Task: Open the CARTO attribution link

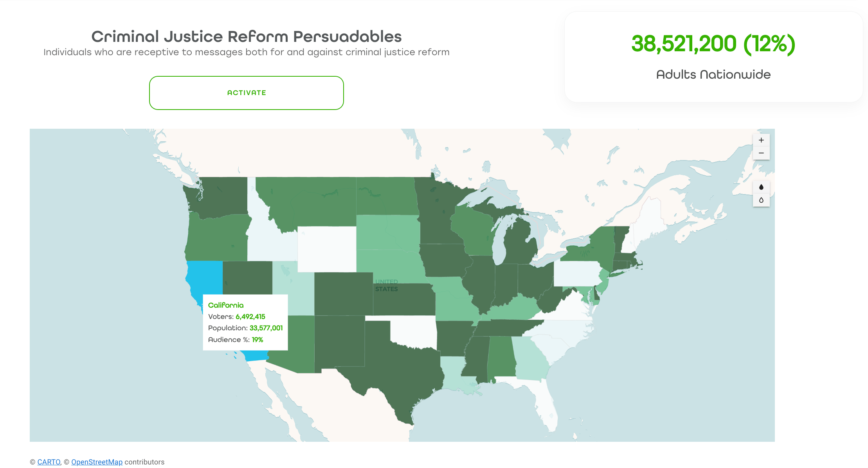Action: point(49,462)
